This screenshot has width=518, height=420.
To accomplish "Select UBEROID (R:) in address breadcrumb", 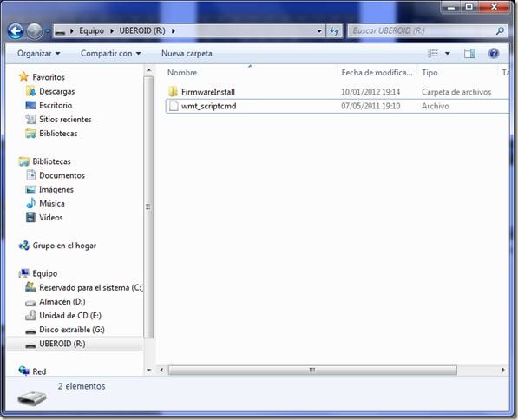I will [142, 30].
